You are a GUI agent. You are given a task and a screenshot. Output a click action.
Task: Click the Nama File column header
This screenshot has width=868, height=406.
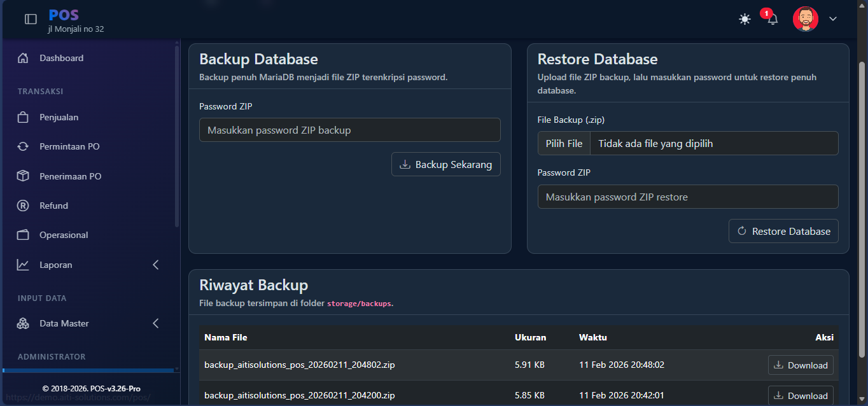pos(226,337)
